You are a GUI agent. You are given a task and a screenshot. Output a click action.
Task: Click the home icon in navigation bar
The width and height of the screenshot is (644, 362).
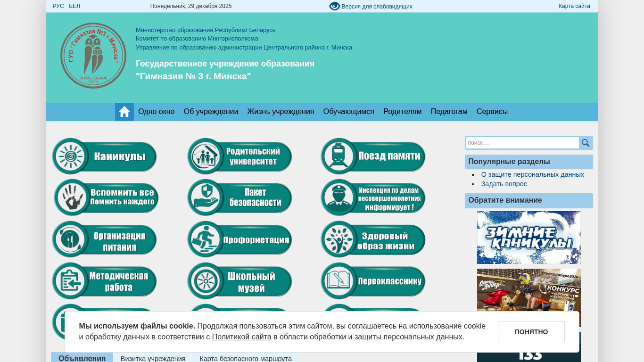[124, 112]
